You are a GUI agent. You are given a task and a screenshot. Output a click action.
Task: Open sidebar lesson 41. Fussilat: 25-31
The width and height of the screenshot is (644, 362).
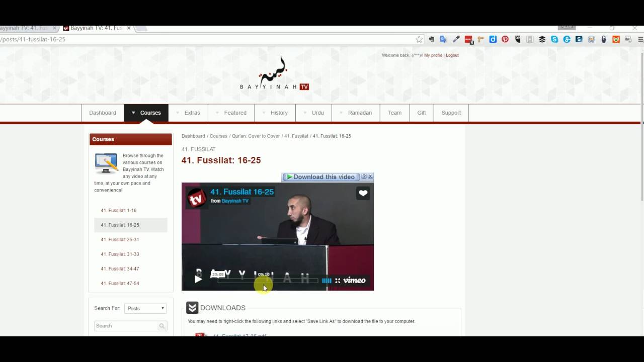(x=120, y=240)
